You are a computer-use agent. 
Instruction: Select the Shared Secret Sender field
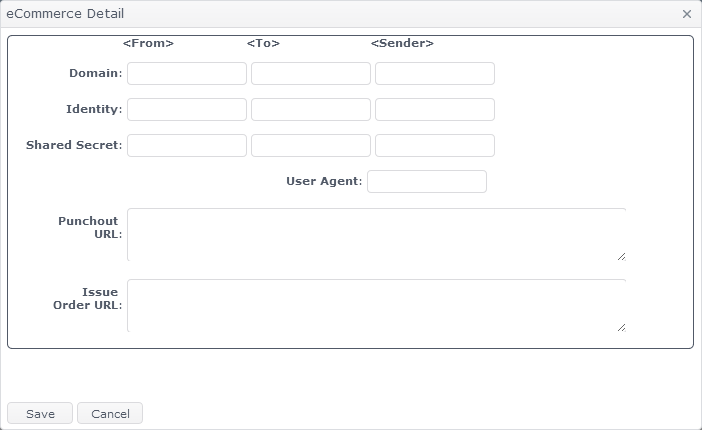[434, 145]
